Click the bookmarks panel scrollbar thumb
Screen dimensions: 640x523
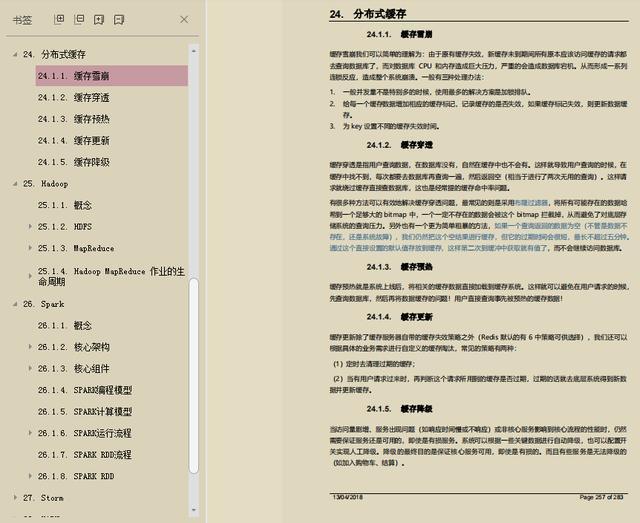194,376
